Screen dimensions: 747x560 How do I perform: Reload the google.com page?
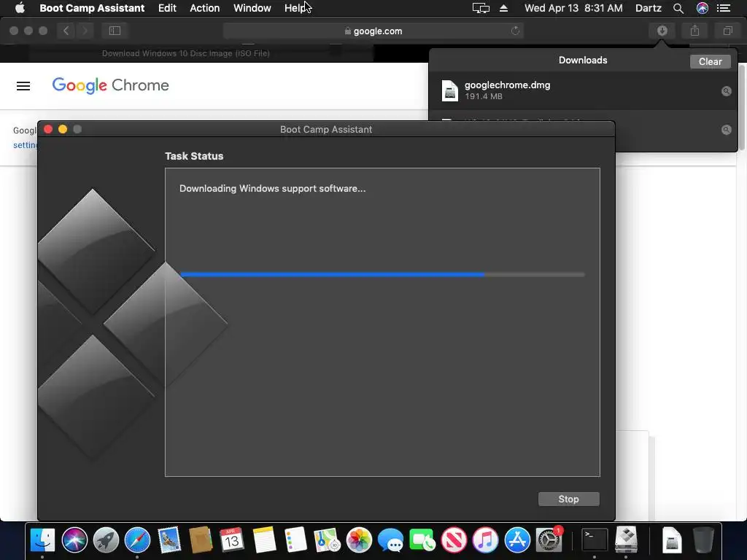515,31
